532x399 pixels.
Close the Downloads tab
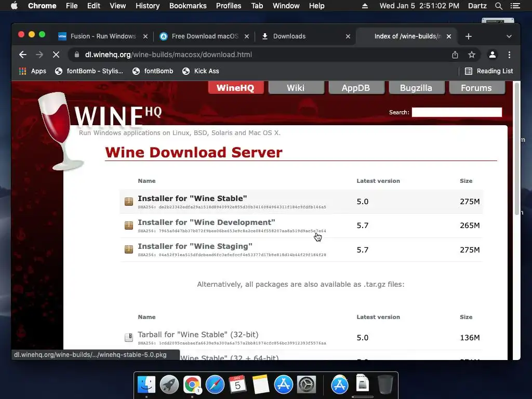pos(348,36)
